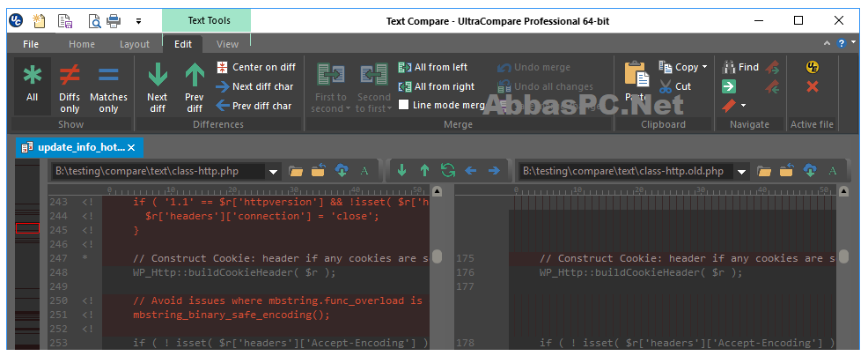Reload right file with folder arrow icon
868x356 pixels.
pos(787,171)
